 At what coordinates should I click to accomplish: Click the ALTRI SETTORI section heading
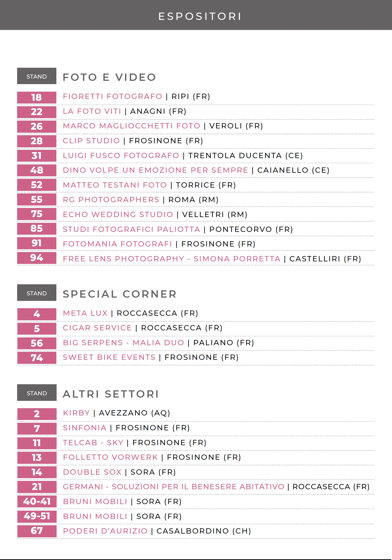click(111, 394)
